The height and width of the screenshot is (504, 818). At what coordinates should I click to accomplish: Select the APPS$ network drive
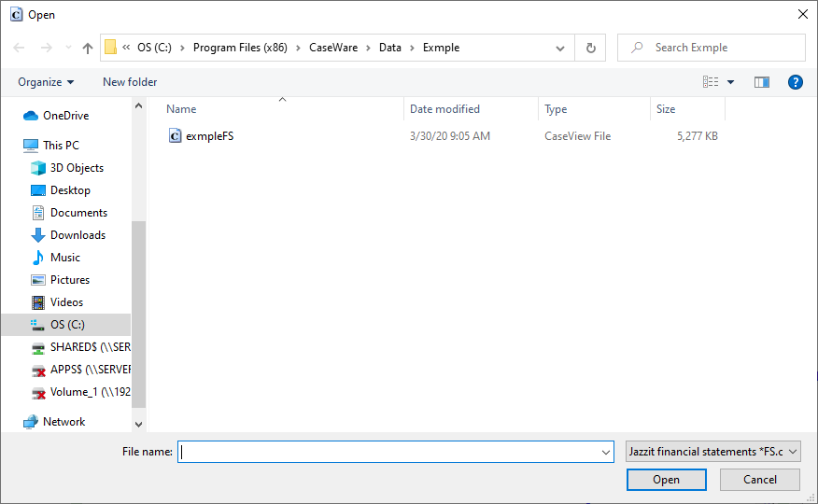90,370
